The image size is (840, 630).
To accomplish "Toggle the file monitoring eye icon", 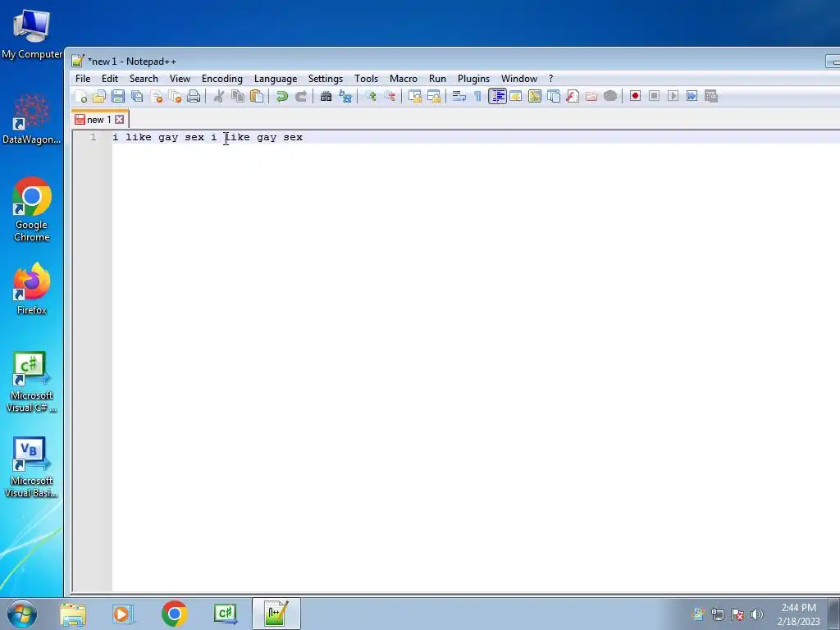I will (610, 97).
